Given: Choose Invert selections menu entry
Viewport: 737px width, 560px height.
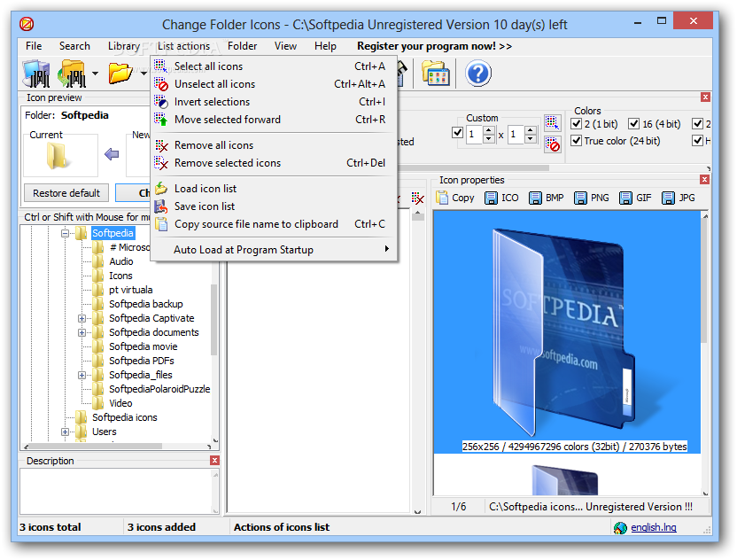Looking at the screenshot, I should 274,102.
